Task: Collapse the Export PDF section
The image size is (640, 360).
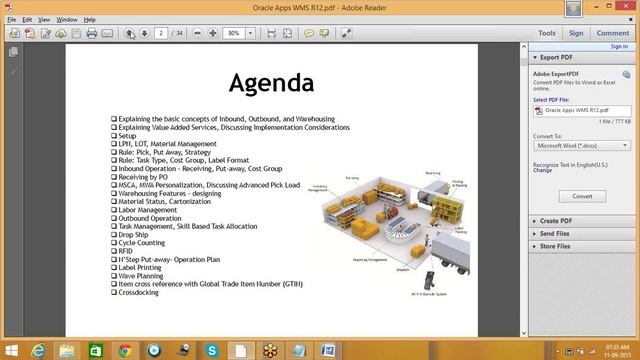Action: [x=535, y=58]
